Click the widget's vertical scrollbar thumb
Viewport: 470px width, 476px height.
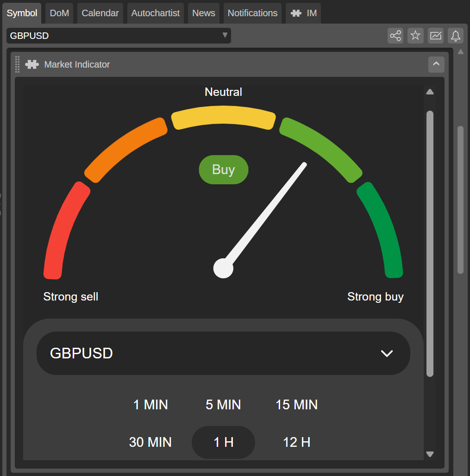pos(430,243)
